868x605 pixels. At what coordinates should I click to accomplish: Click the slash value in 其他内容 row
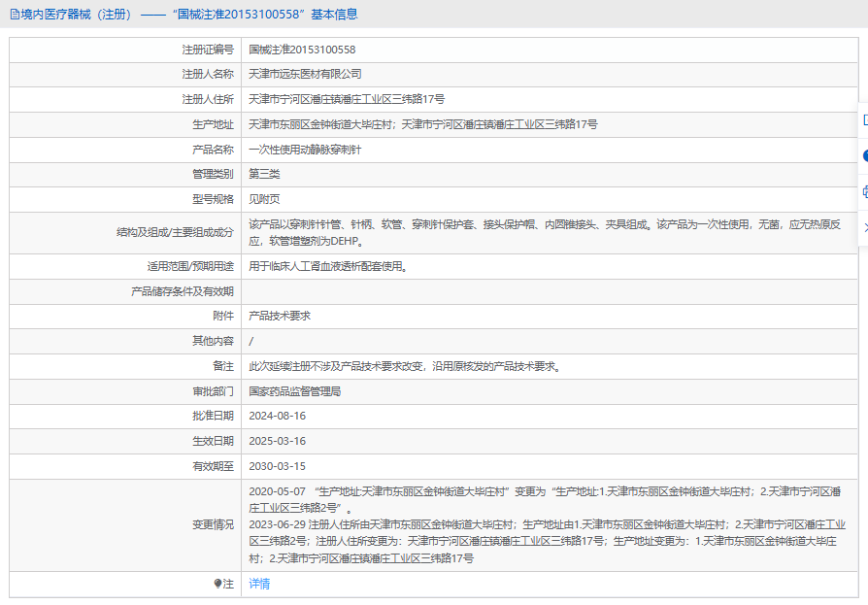pos(250,341)
